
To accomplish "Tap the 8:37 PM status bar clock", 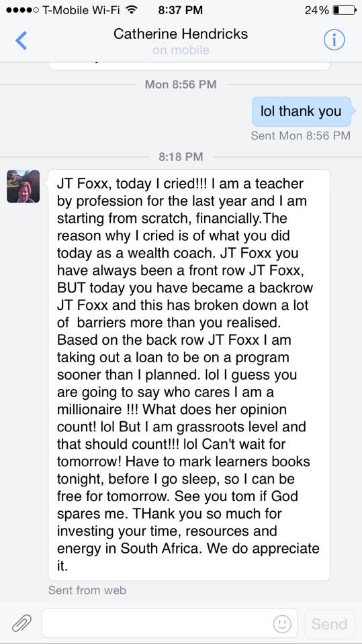I will 181,10.
